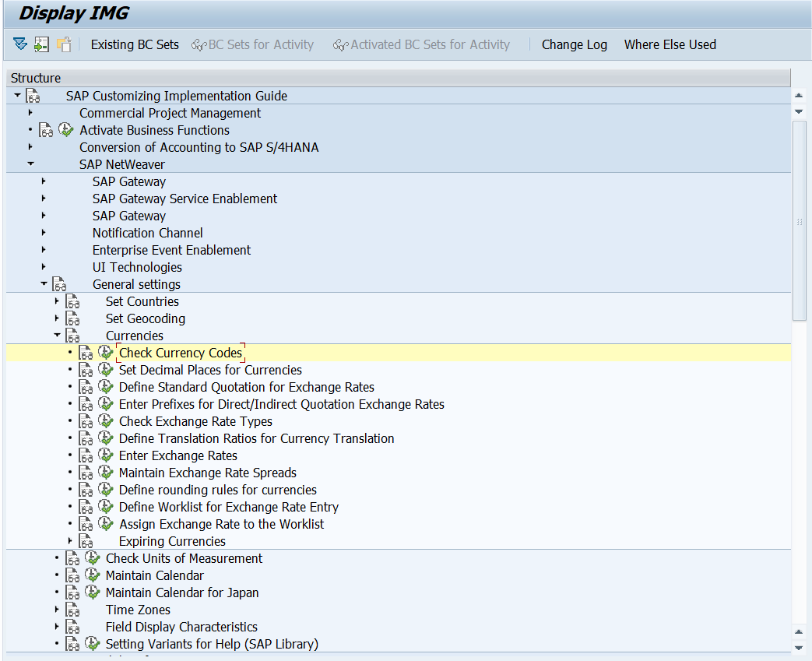Select Enter Exchange Rates text
This screenshot has height=661, width=812.
(178, 455)
